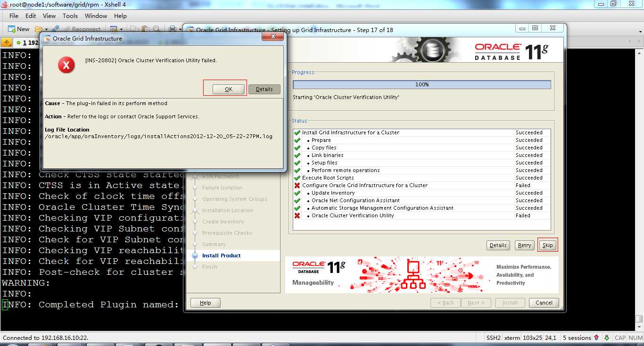644x346 pixels.
Task: Open the Edit menu in Xshell
Action: (31, 16)
